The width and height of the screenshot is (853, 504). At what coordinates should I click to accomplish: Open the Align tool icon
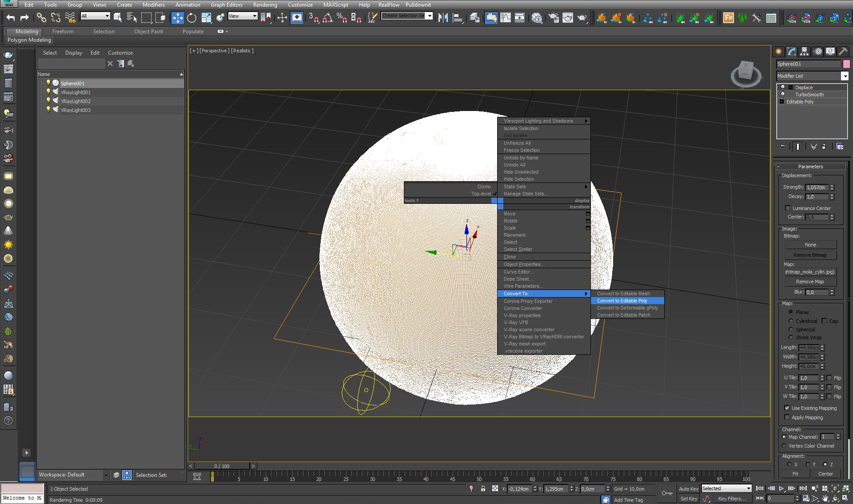tap(457, 18)
